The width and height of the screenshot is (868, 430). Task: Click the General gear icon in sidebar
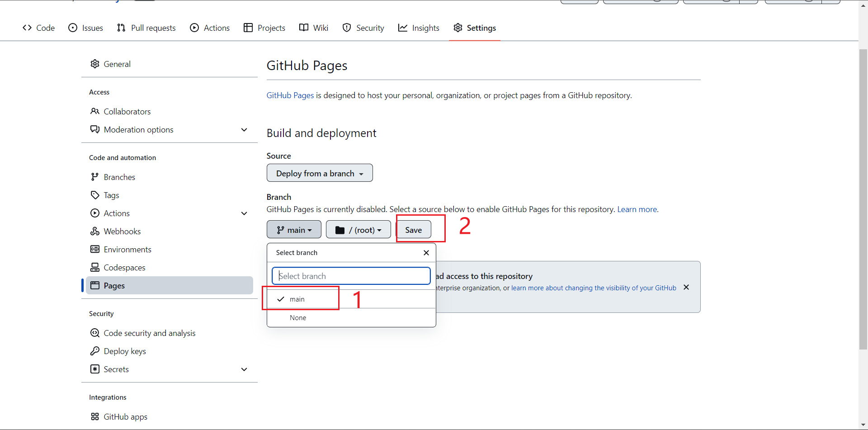tap(95, 64)
